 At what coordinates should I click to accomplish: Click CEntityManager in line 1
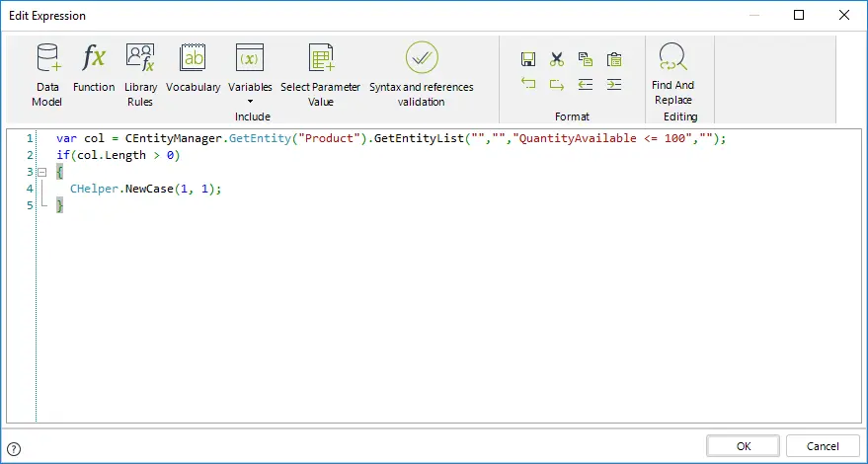(x=173, y=138)
